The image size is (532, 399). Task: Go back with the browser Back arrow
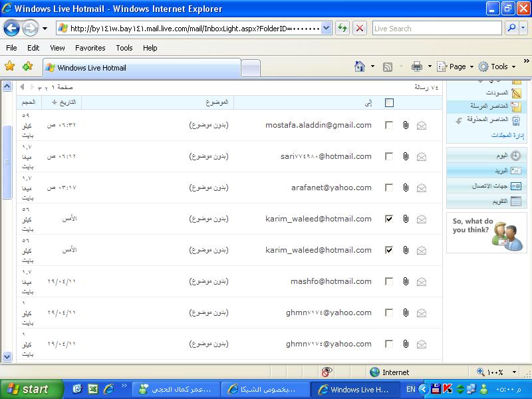pyautogui.click(x=11, y=28)
